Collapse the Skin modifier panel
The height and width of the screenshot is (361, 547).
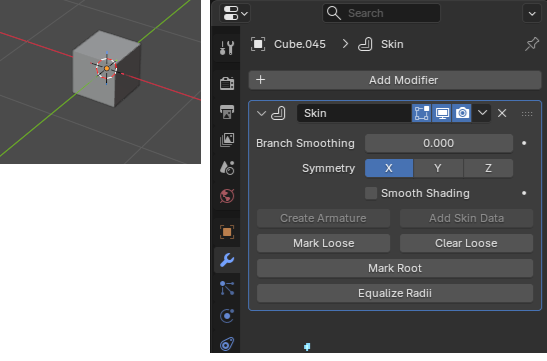[x=261, y=113]
